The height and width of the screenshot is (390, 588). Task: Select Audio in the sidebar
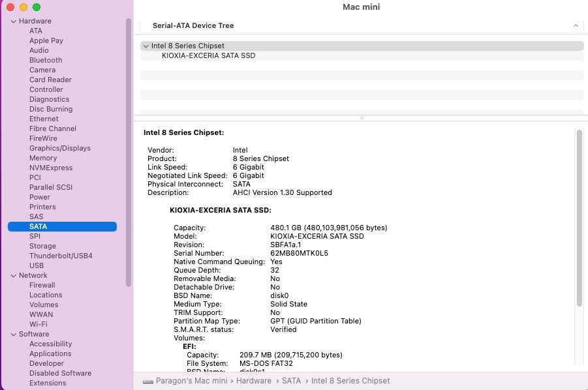(x=39, y=50)
